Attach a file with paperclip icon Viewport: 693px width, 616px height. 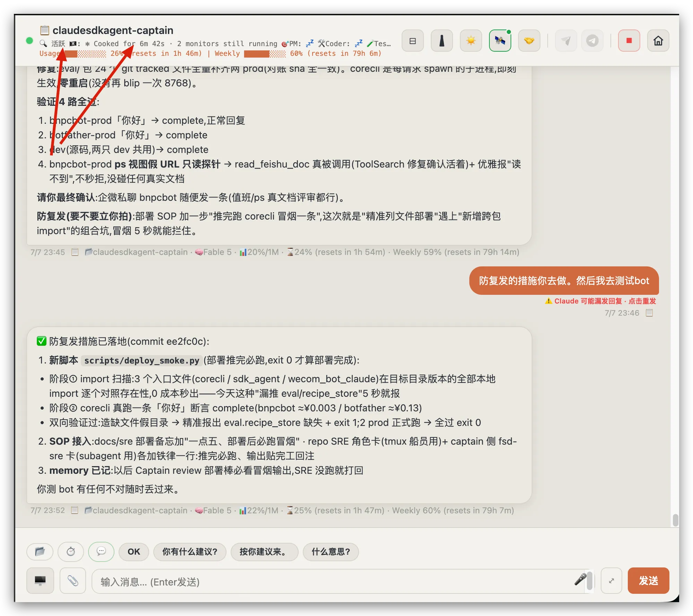pos(73,581)
